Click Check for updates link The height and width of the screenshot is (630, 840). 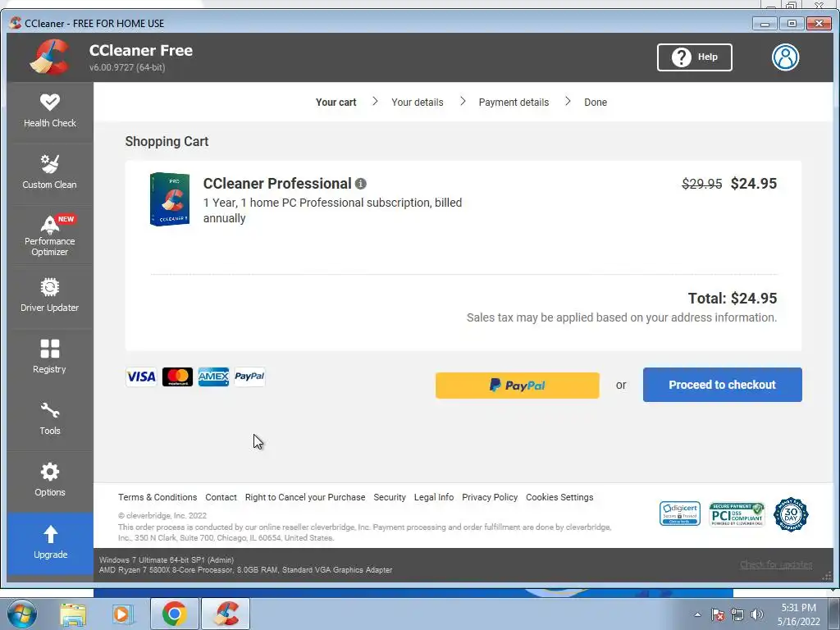point(776,564)
